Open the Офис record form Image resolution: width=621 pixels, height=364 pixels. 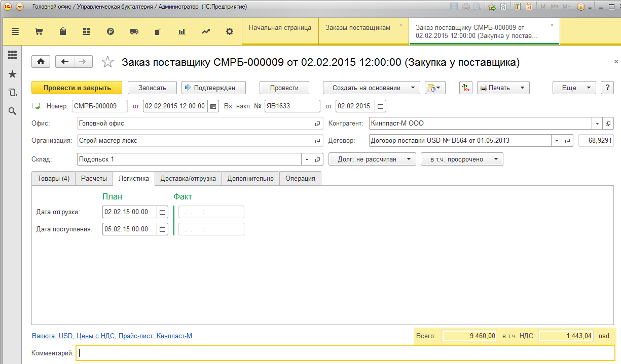pos(318,124)
